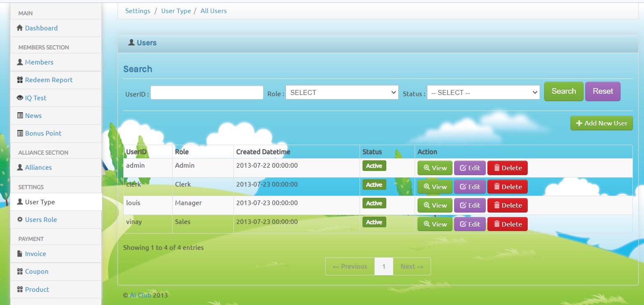Click the person icon beside User Type
Image resolution: width=644 pixels, height=305 pixels.
coord(20,202)
